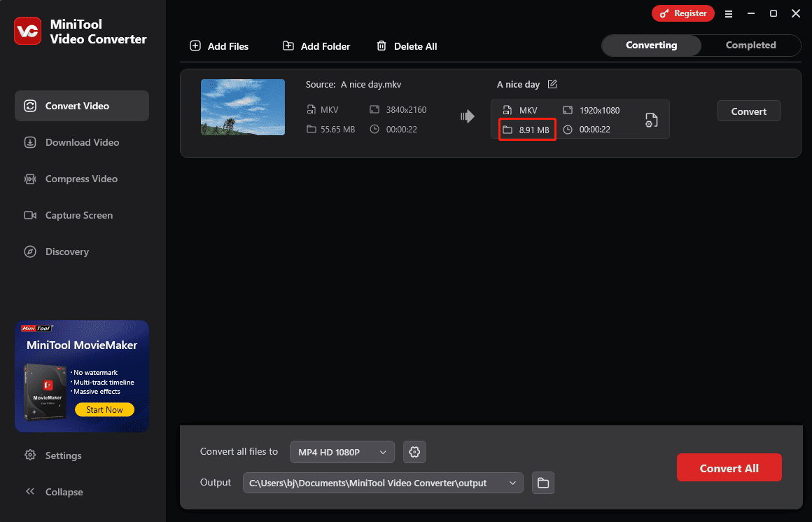Open Capture Screen in the sidebar
812x522 pixels.
pyautogui.click(x=82, y=215)
